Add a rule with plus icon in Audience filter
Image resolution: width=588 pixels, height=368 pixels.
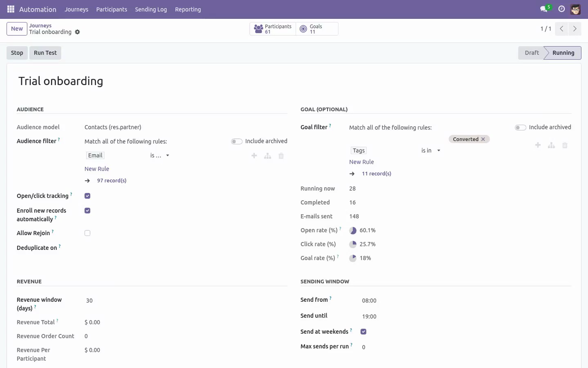[x=254, y=156]
